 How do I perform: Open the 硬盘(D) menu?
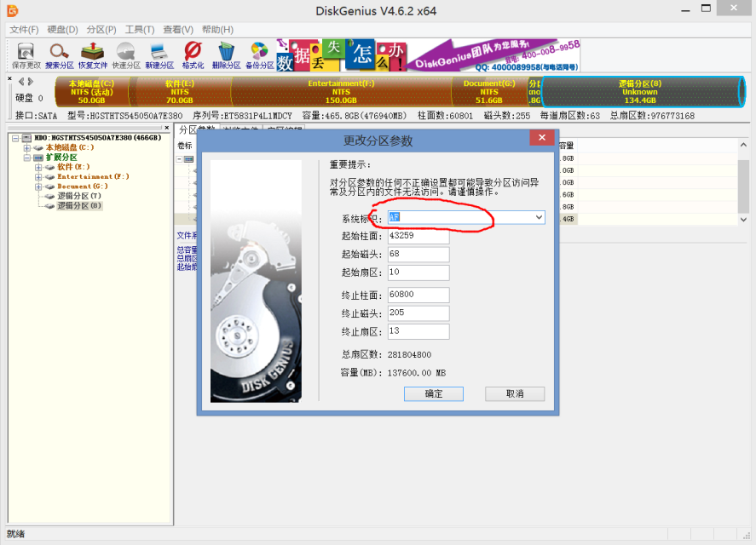tap(61, 30)
